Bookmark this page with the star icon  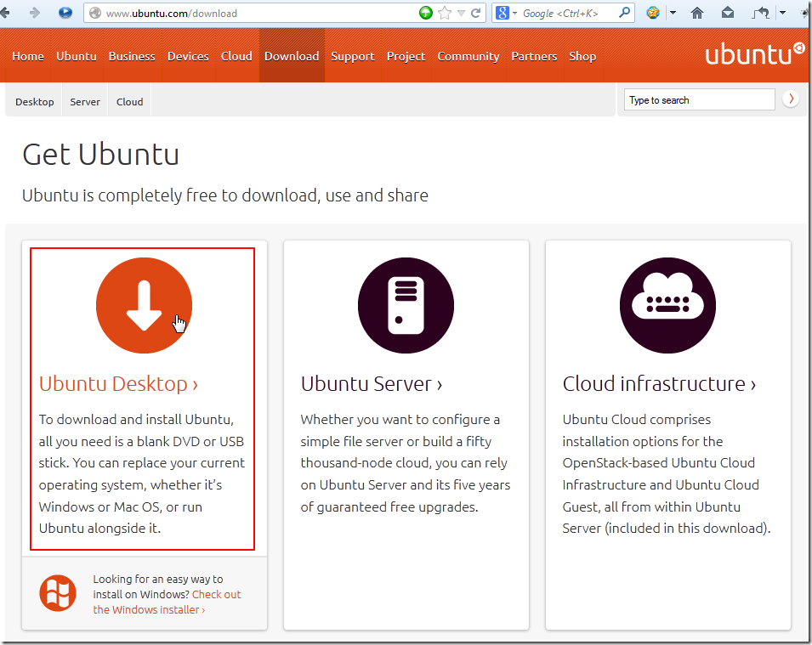[x=445, y=13]
